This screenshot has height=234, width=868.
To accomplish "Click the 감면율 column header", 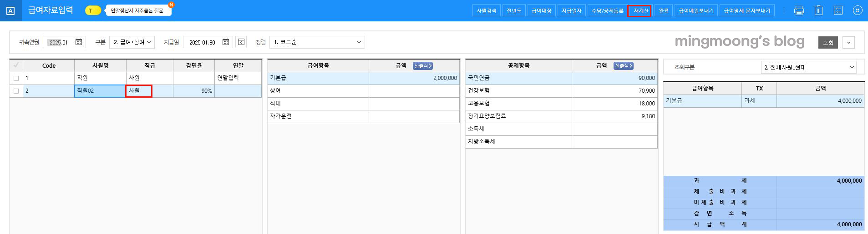I will pyautogui.click(x=193, y=65).
